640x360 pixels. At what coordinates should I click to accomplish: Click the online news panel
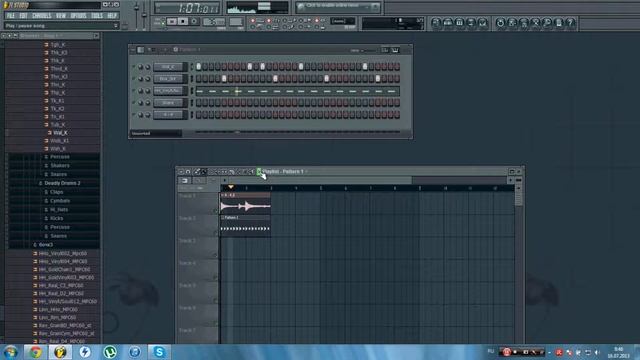click(338, 7)
